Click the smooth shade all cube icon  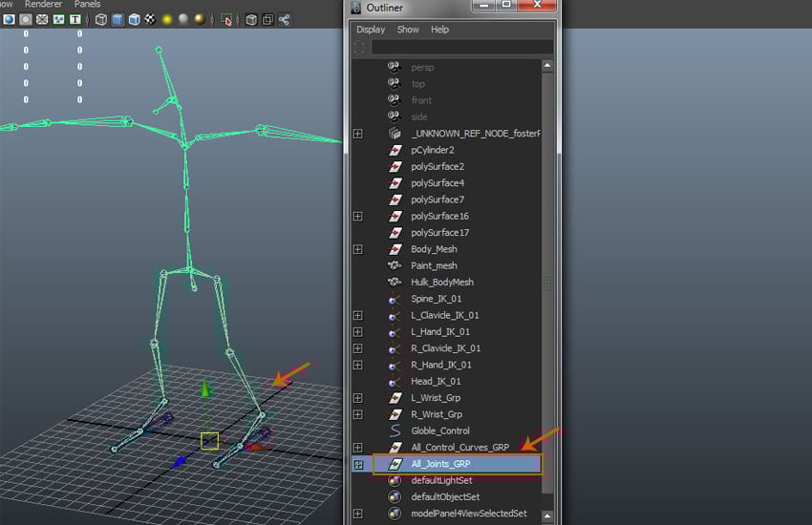pos(118,19)
